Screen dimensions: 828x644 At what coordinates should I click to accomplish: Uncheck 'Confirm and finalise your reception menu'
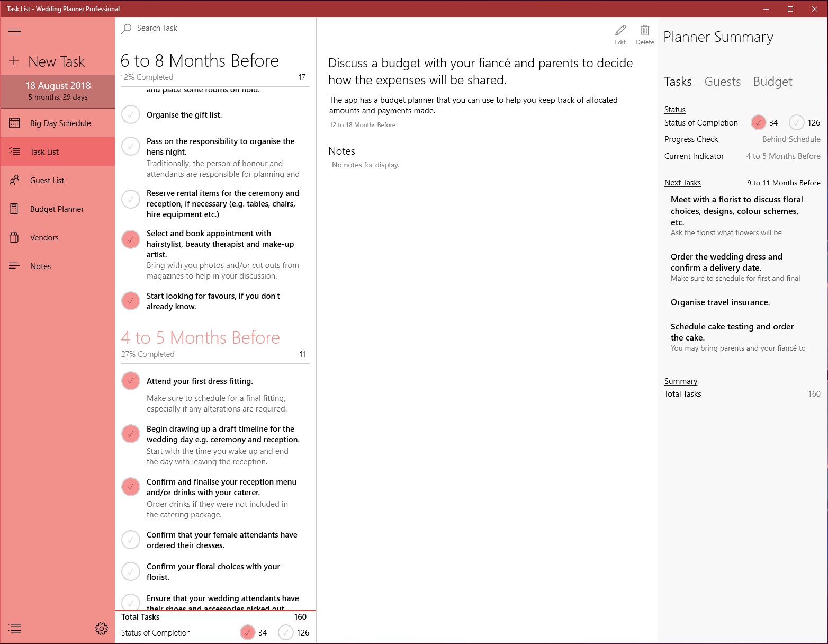(x=131, y=487)
